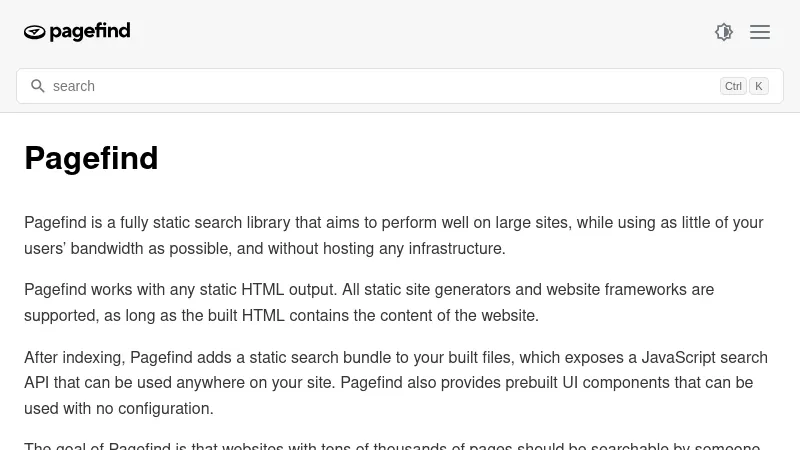This screenshot has height=450, width=800.
Task: Click the pagefind wordmark text in header
Action: tap(90, 32)
